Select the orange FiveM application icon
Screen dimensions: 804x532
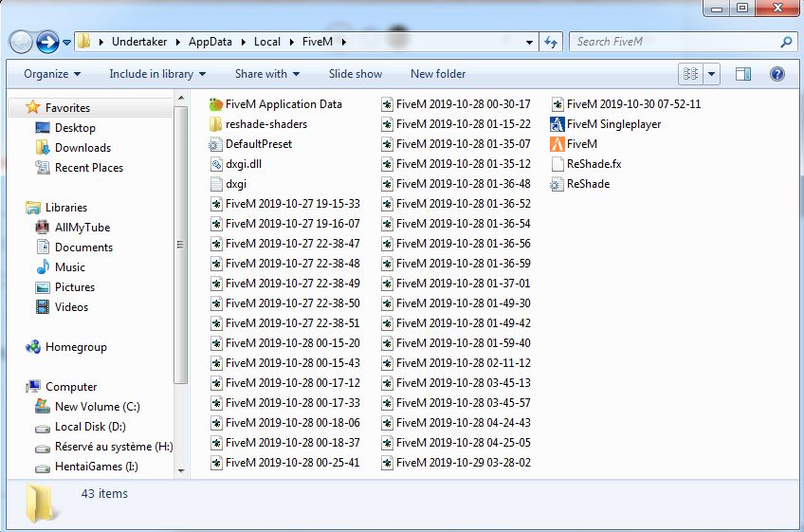coord(557,144)
